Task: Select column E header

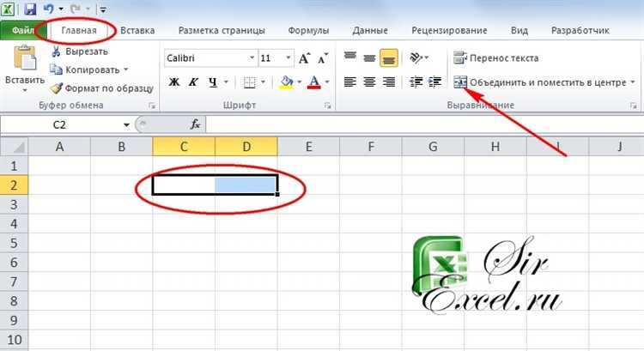Action: (x=308, y=147)
